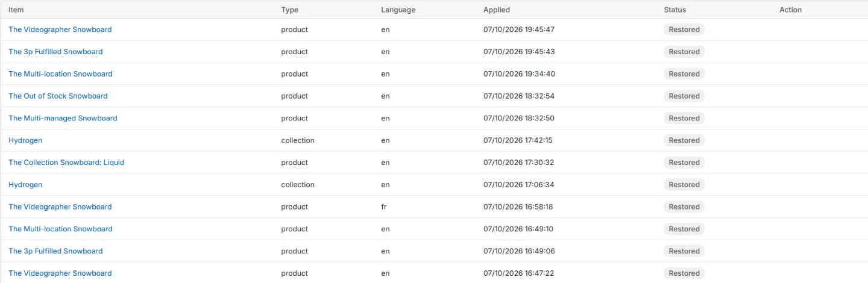Open The Multi-managed Snowboard link
This screenshot has width=868, height=283.
[63, 119]
